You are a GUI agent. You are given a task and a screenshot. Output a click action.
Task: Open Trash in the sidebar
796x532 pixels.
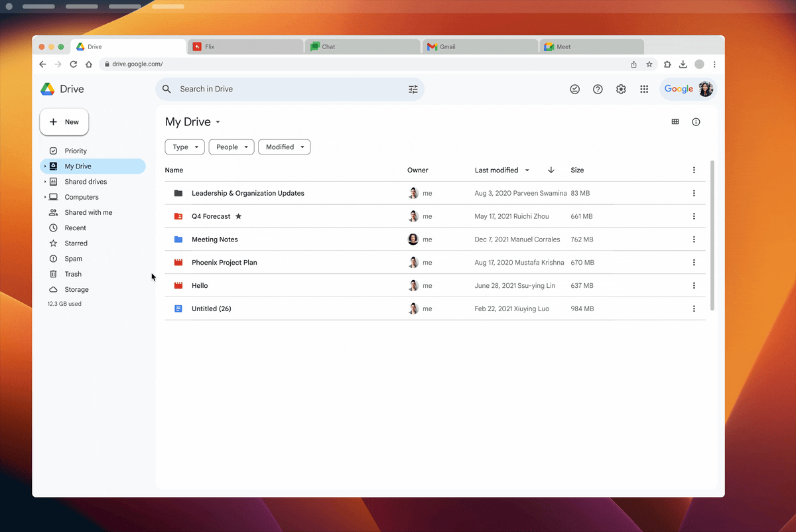click(73, 274)
